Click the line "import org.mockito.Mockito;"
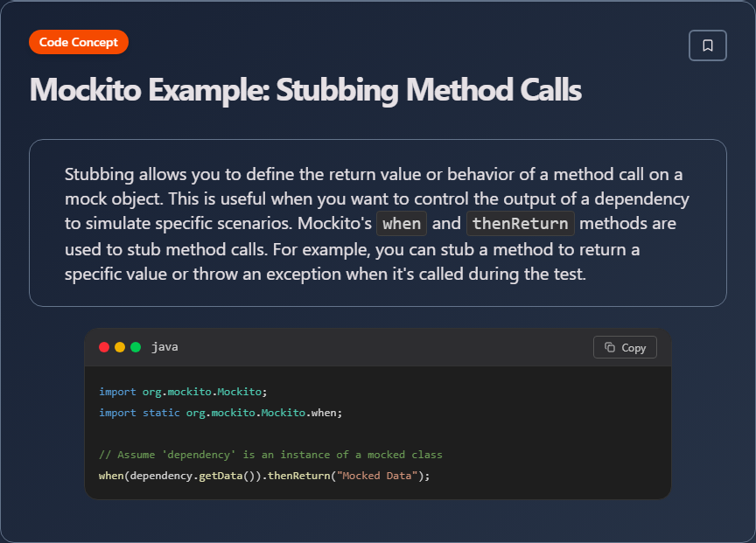The width and height of the screenshot is (756, 543). [183, 392]
